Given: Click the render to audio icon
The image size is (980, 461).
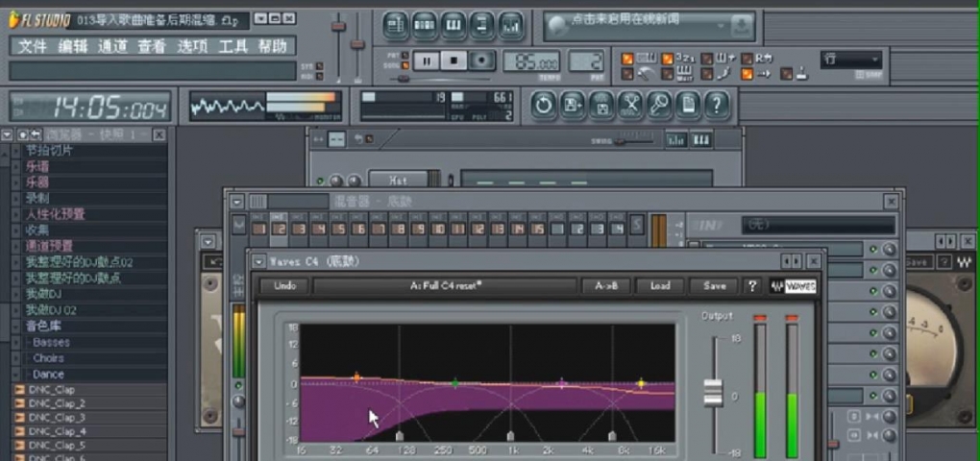Looking at the screenshot, I should [x=601, y=105].
